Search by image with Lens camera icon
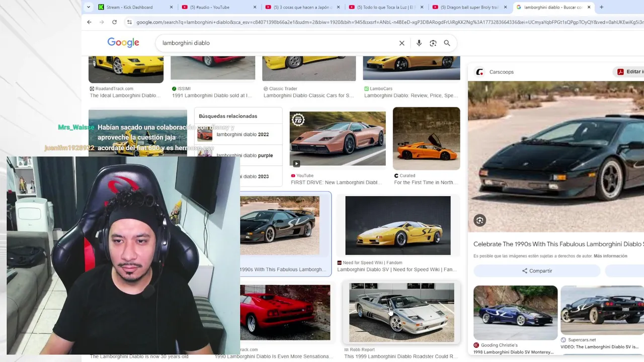 pyautogui.click(x=433, y=43)
